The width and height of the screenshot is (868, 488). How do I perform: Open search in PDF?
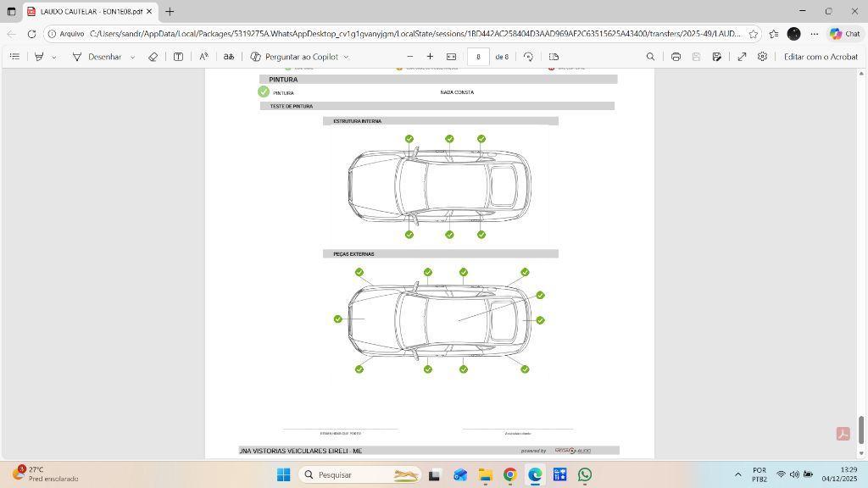click(650, 57)
